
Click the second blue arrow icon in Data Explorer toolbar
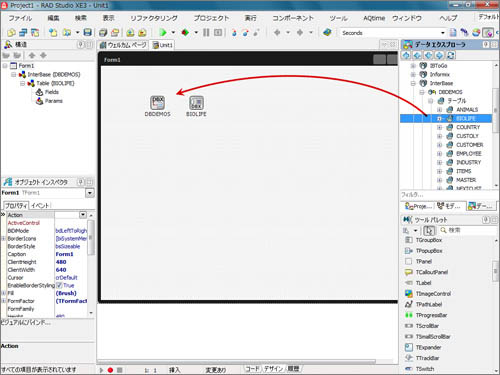coord(417,55)
